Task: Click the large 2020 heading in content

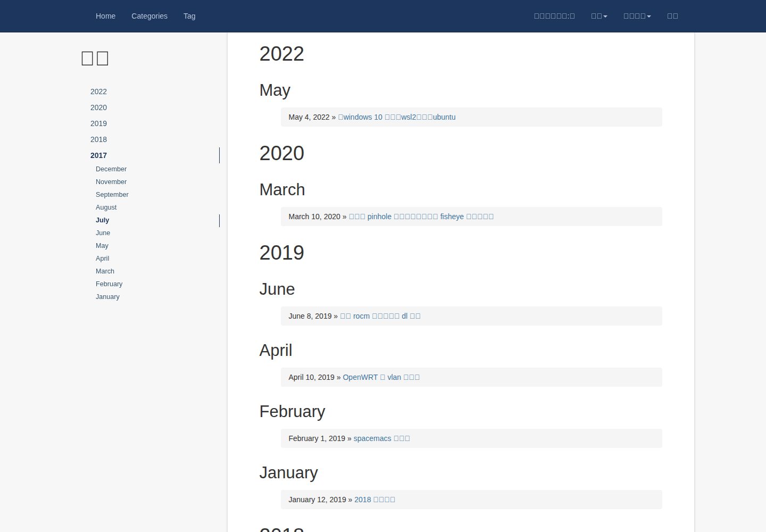Action: click(282, 153)
